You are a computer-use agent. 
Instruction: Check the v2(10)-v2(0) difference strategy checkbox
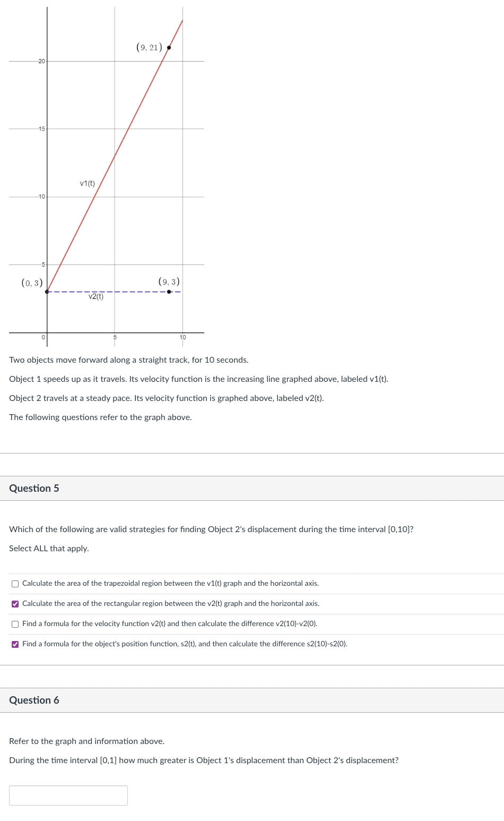(15, 623)
